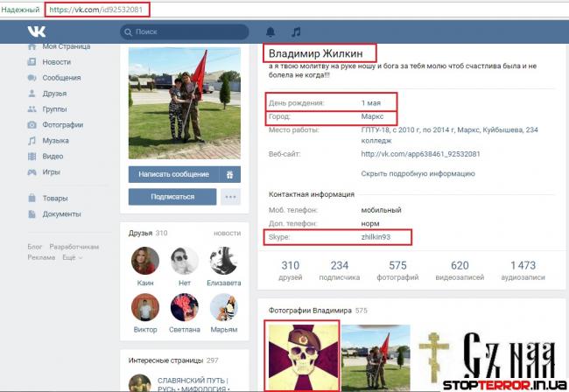This screenshot has height=392, width=569.
Task: Focus the Поиск search field
Action: click(x=185, y=31)
